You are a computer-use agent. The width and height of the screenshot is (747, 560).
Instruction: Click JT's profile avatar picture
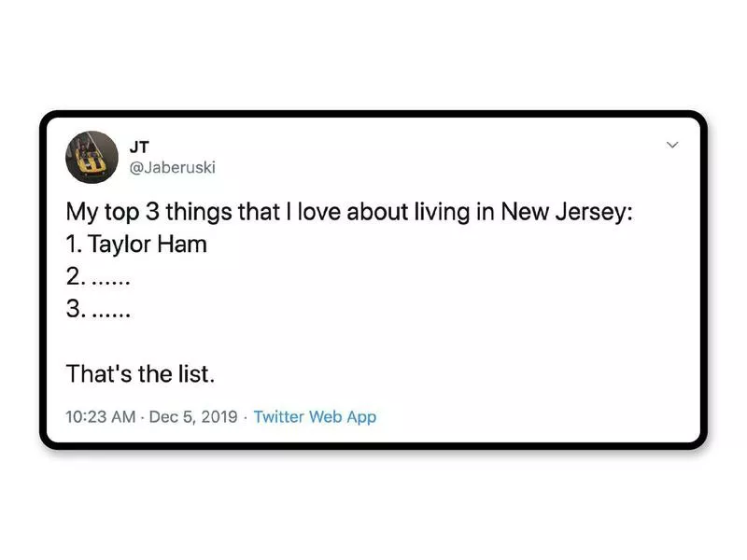click(x=91, y=156)
